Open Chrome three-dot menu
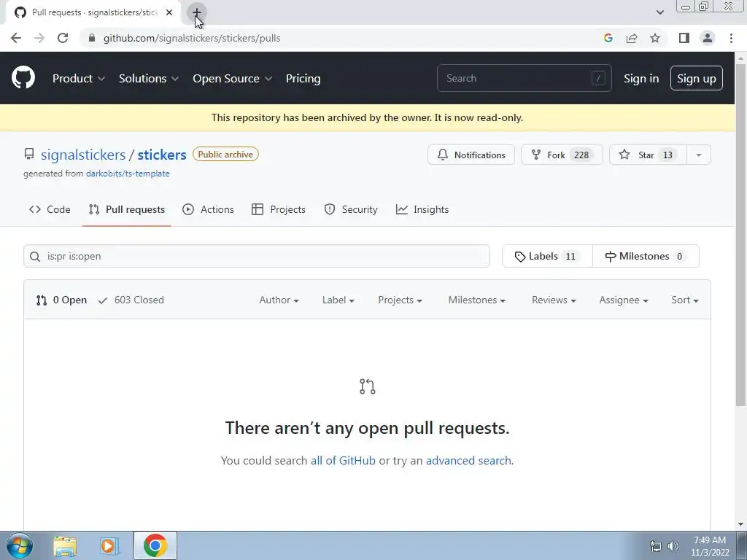Screen dimensions: 747x560 click(731, 38)
